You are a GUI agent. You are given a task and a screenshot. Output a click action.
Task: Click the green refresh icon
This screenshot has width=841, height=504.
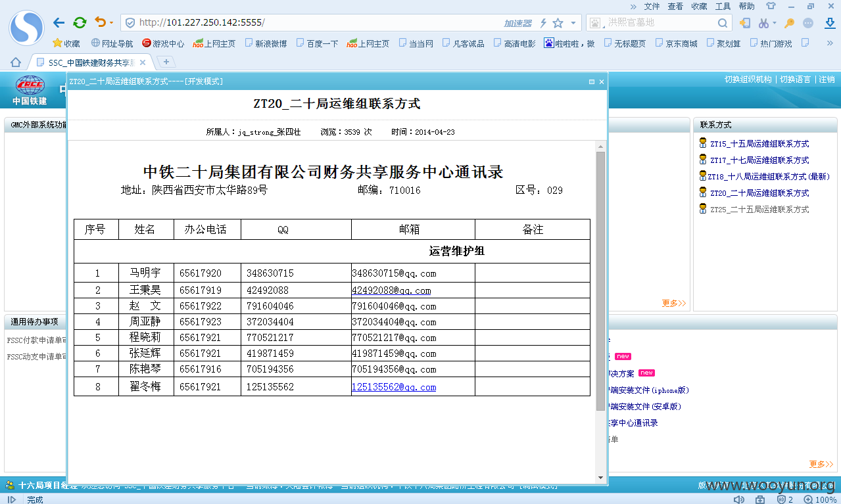coord(80,23)
